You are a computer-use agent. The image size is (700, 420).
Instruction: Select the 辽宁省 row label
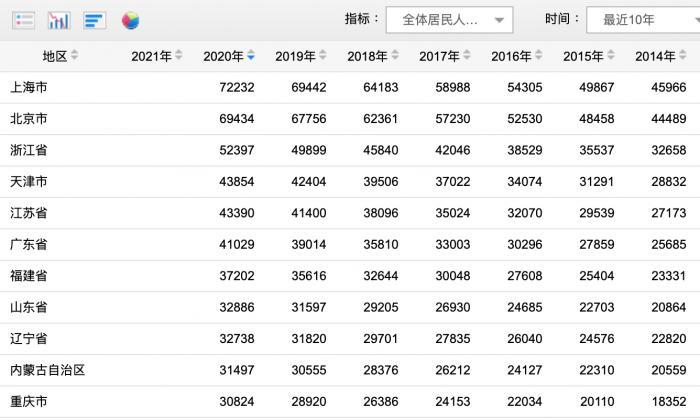29,339
